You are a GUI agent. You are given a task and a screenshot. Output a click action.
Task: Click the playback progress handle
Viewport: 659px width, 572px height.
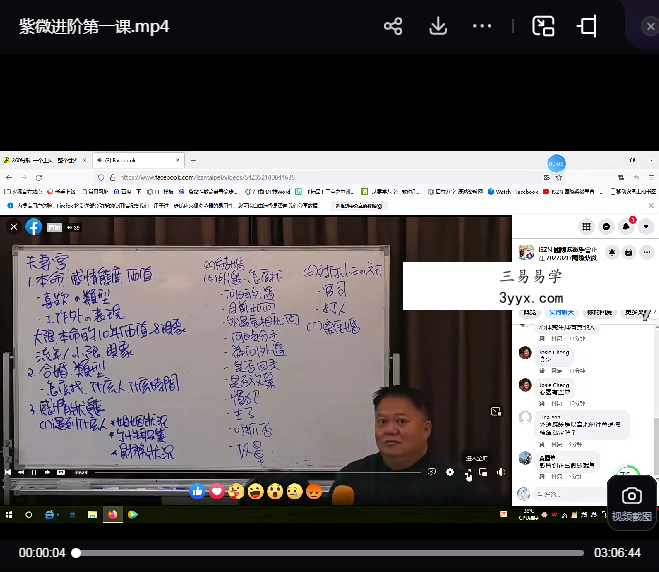click(76, 553)
